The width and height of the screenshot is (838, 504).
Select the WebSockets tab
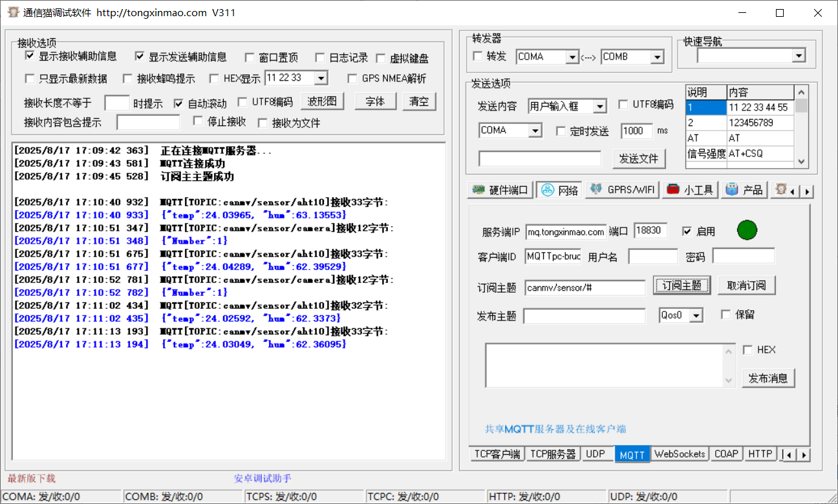click(x=680, y=454)
